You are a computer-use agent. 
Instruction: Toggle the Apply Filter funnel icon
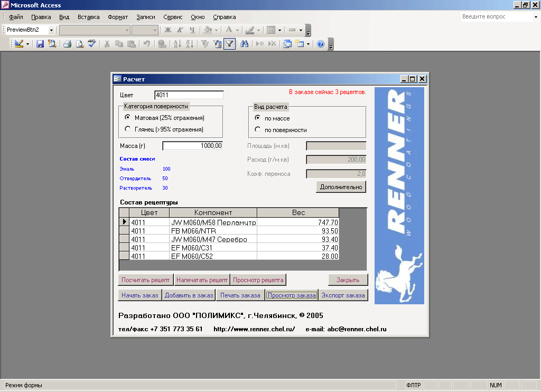(x=229, y=44)
